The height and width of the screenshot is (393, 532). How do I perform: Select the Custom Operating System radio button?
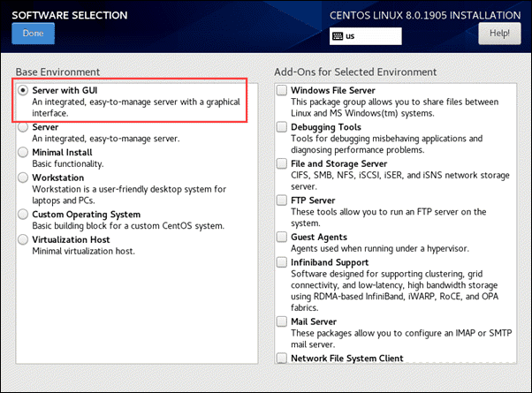coord(23,215)
